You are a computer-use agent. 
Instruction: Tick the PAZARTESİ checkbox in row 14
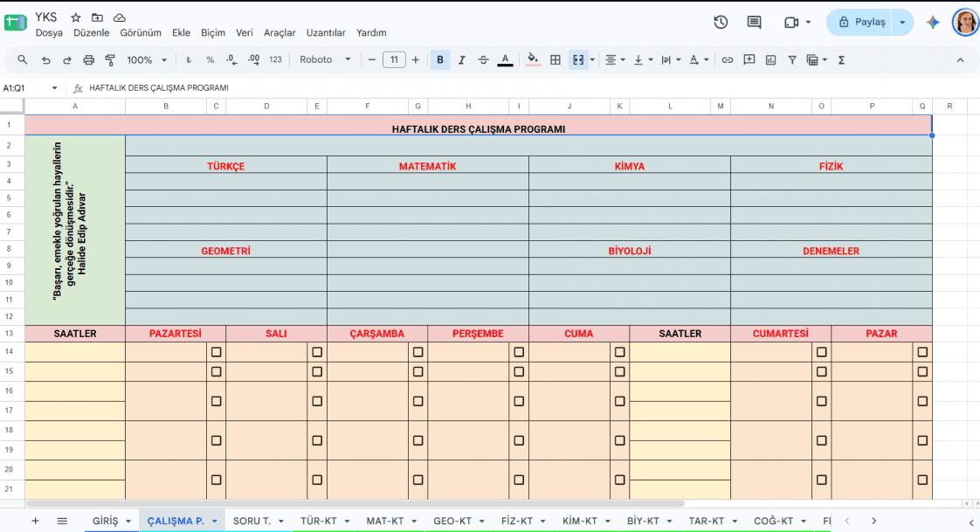click(217, 352)
